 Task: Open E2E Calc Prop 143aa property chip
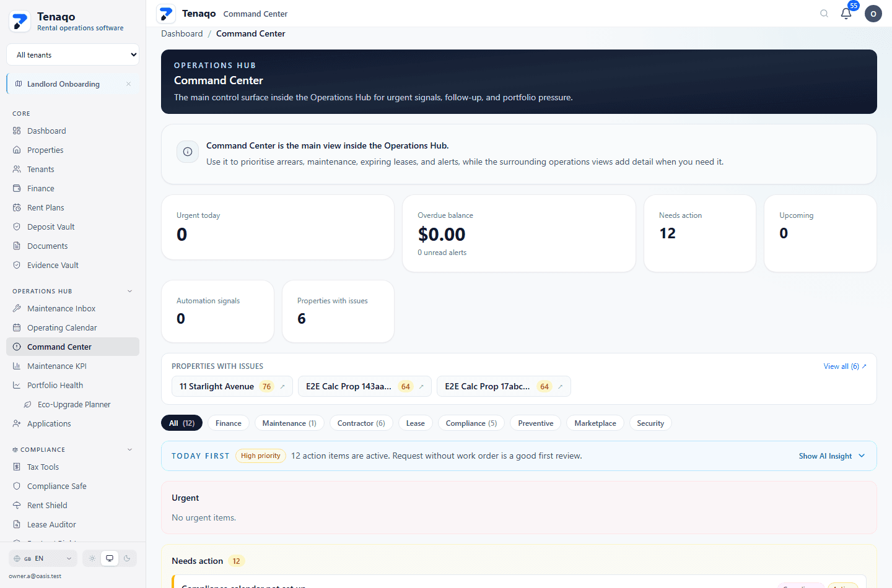pos(365,386)
